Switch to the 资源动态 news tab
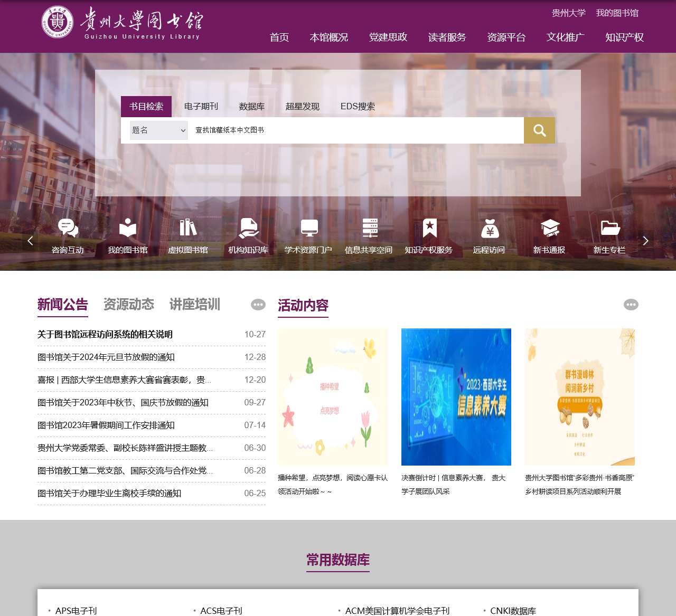 click(128, 305)
